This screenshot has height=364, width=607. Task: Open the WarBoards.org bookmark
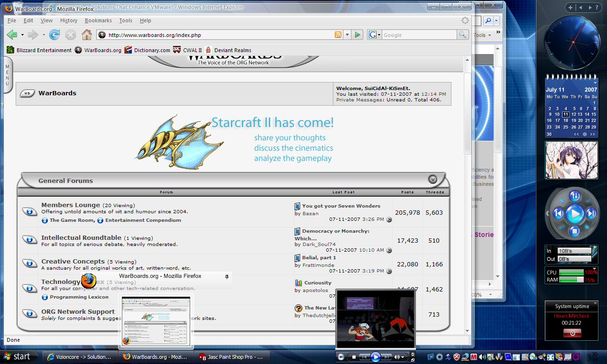pos(98,50)
